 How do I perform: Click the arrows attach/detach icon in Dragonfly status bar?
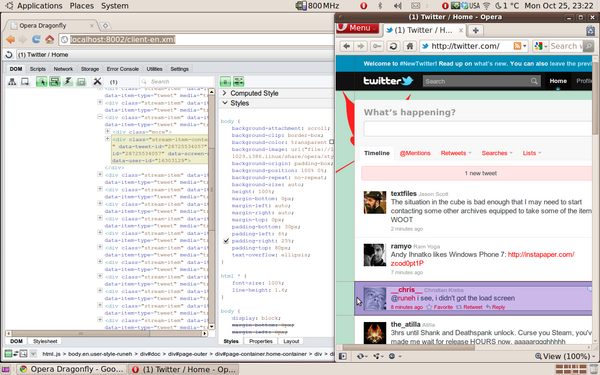point(16,354)
